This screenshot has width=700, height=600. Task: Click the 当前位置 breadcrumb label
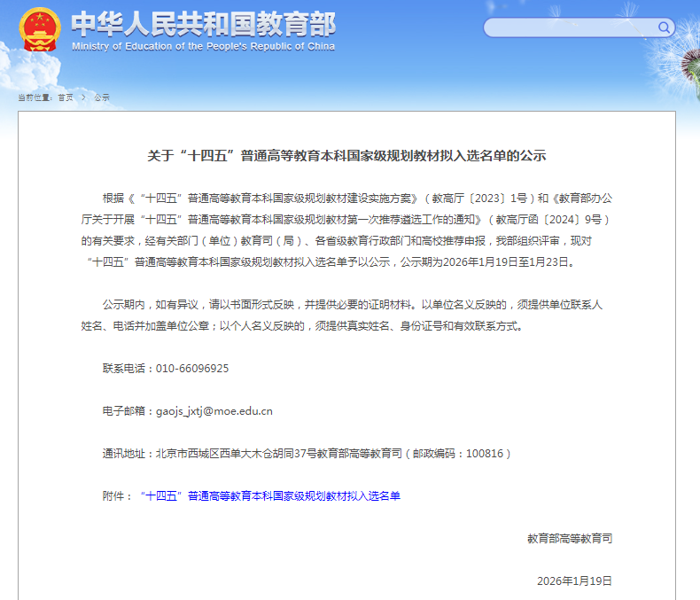pyautogui.click(x=34, y=97)
